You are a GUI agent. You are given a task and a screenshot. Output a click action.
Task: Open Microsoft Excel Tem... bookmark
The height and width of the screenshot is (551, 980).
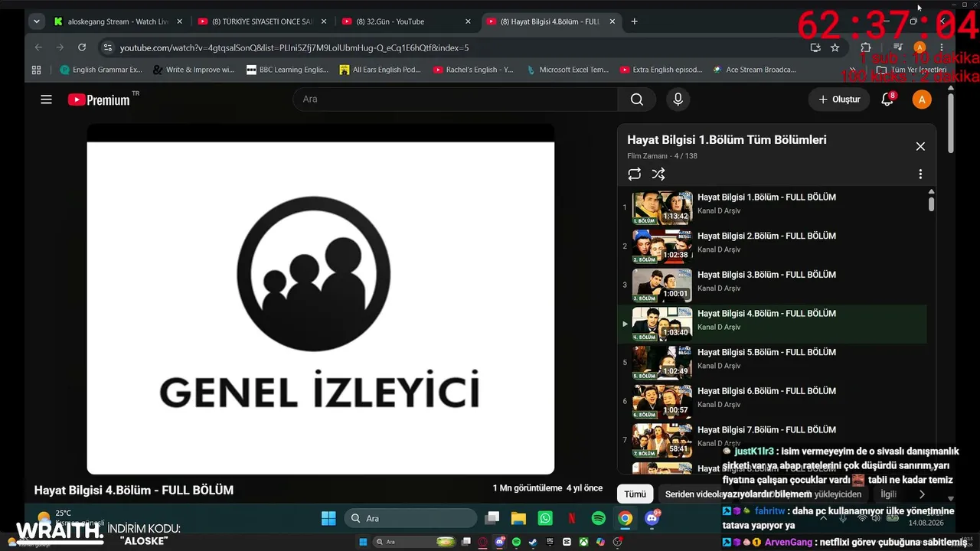[567, 70]
